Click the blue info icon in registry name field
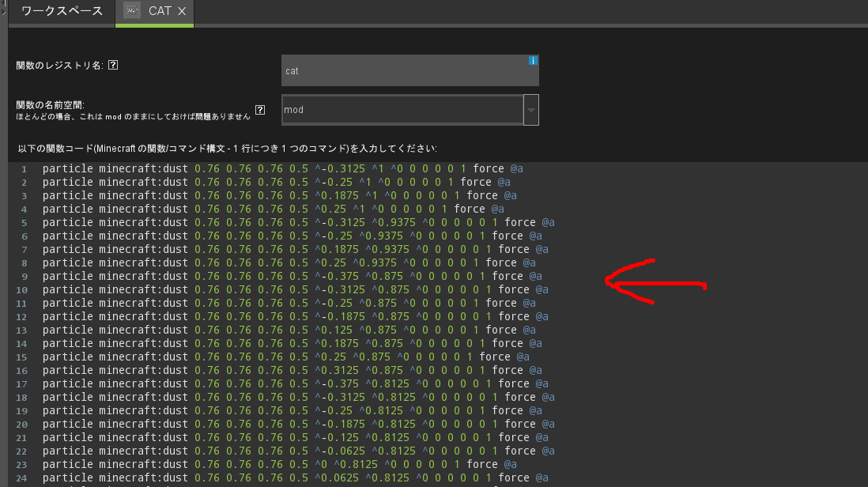Screen dimensions: 868x487 pyautogui.click(x=534, y=60)
